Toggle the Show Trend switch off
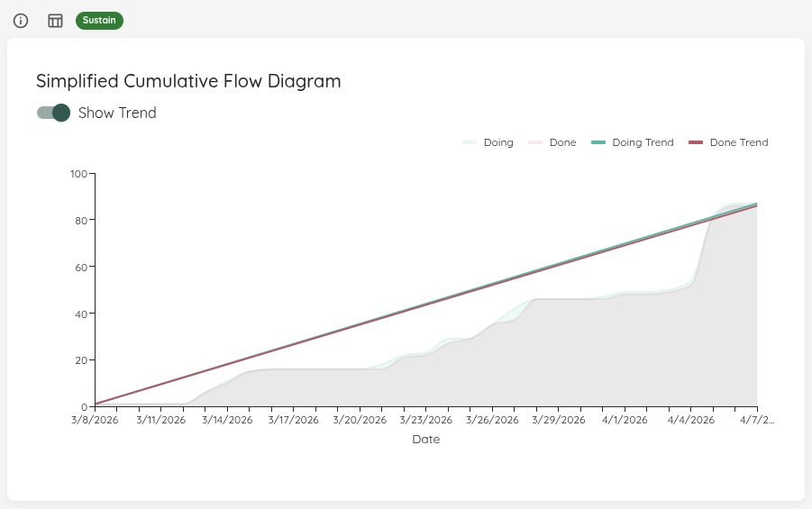The image size is (812, 509). click(54, 113)
